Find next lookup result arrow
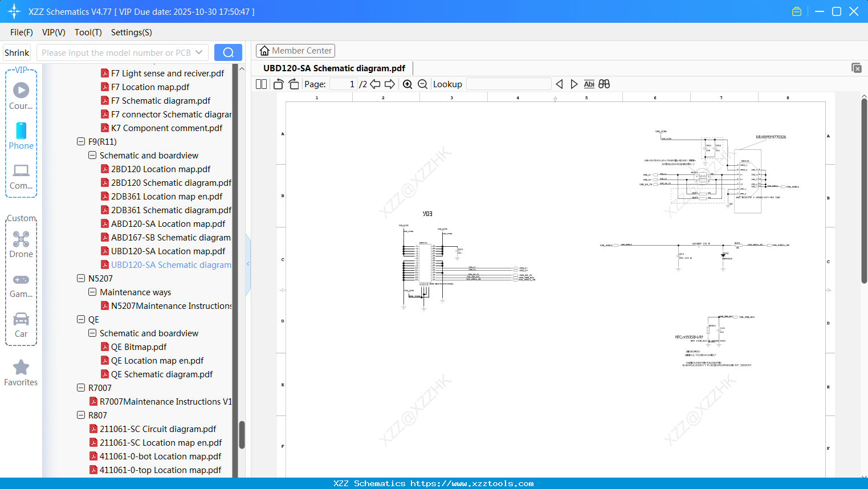 tap(574, 84)
